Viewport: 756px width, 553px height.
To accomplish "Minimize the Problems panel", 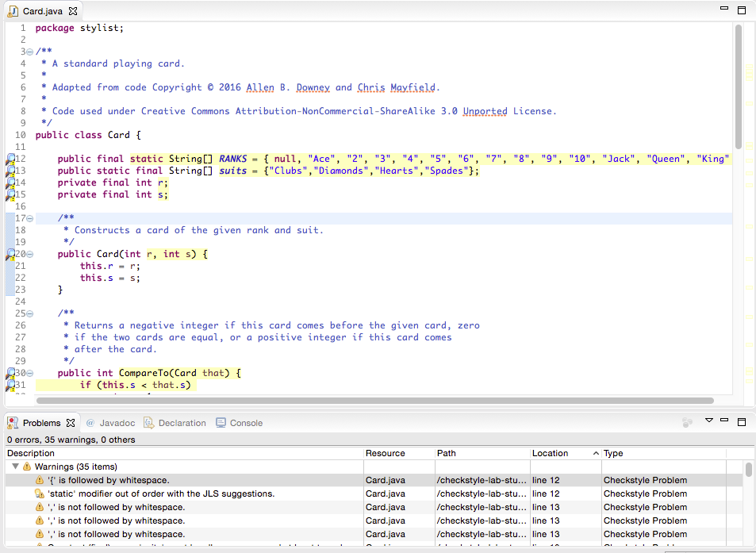I will tap(725, 421).
